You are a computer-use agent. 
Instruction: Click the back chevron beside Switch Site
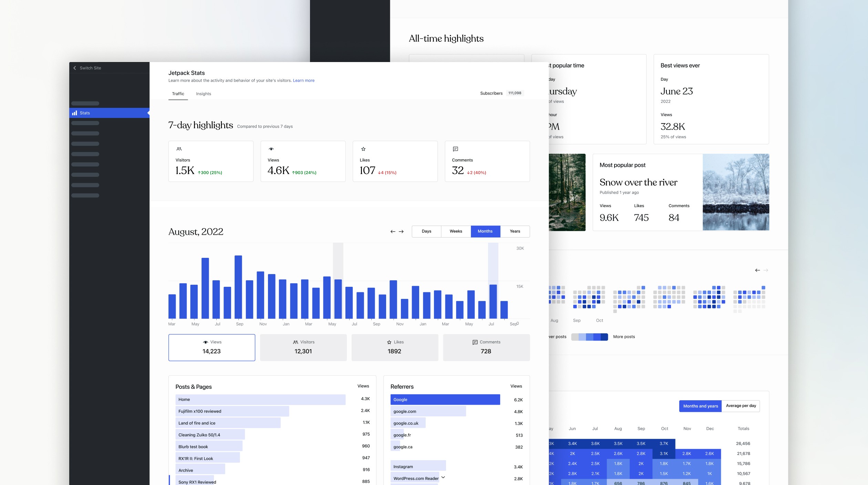pyautogui.click(x=75, y=68)
